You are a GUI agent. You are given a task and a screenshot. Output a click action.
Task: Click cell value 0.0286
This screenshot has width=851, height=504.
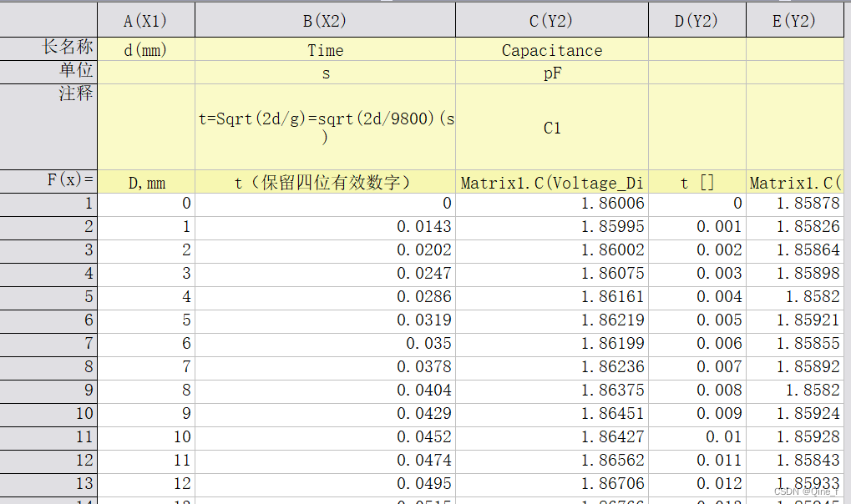click(325, 298)
